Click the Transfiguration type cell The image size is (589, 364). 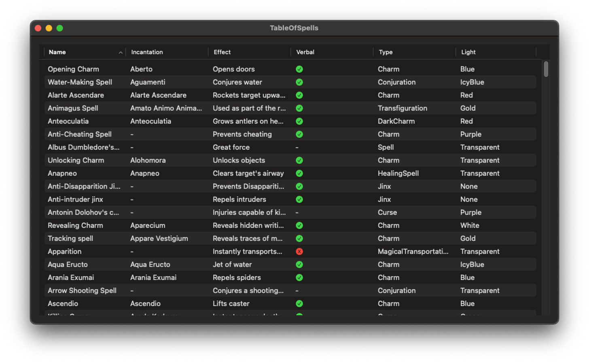(x=403, y=108)
